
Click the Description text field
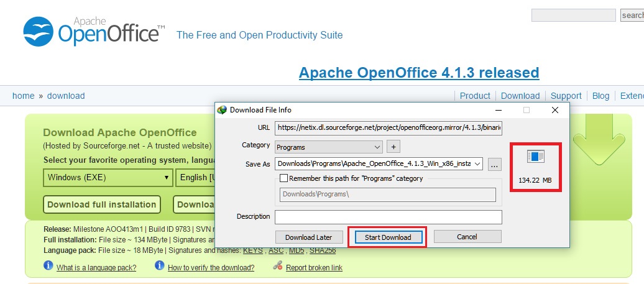tap(389, 217)
